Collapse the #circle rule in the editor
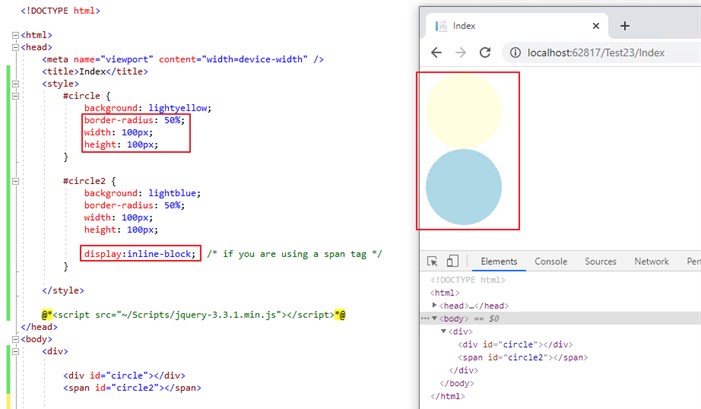Screen dimensions: 701x409 15,96
